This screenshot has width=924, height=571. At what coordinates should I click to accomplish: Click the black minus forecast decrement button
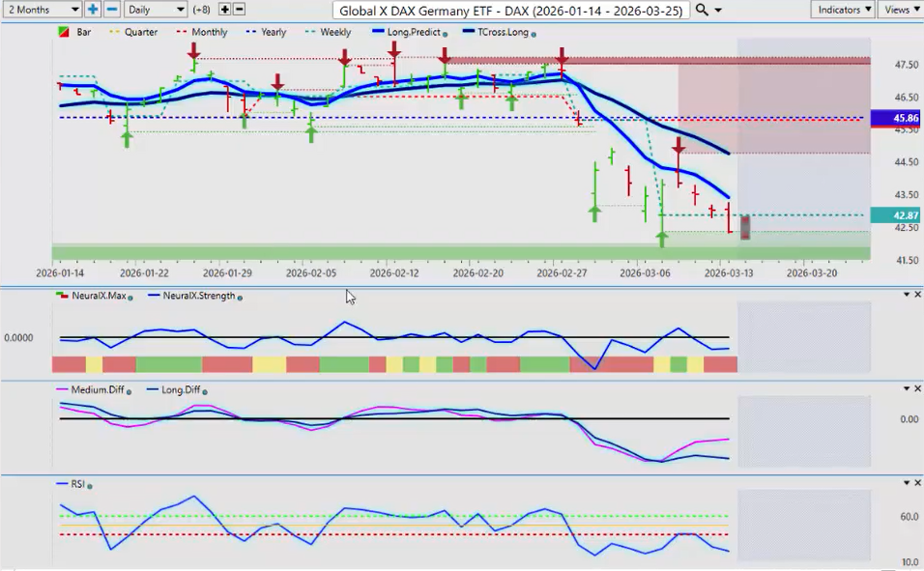point(239,10)
